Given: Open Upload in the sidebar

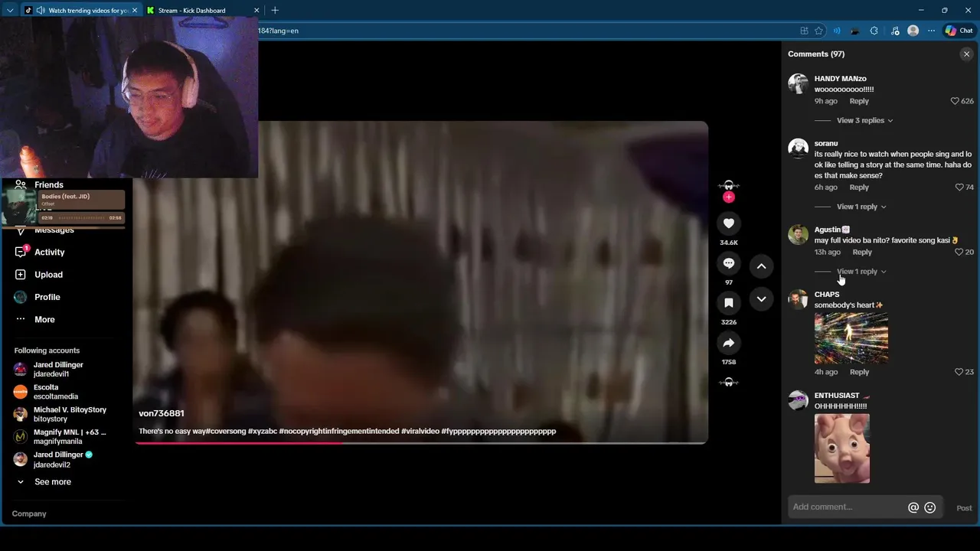Looking at the screenshot, I should click(48, 275).
